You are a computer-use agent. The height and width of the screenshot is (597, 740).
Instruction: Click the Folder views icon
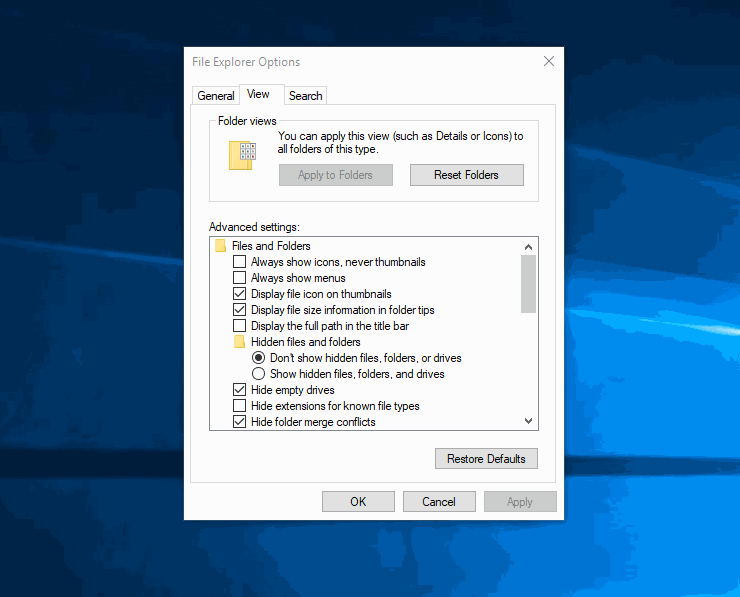tap(242, 155)
